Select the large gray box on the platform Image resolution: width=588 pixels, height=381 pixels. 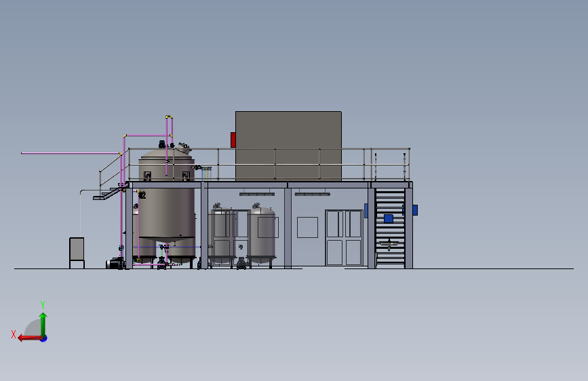(288, 146)
